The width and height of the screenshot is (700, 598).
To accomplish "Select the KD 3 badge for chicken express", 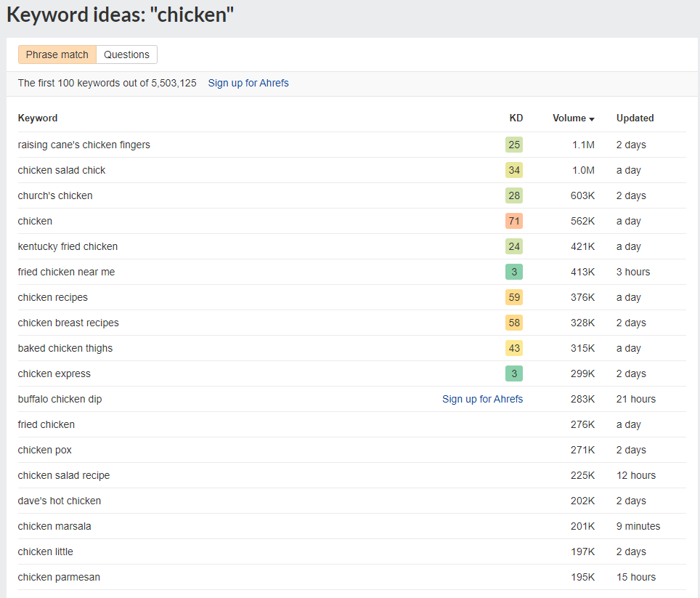I will pyautogui.click(x=514, y=373).
